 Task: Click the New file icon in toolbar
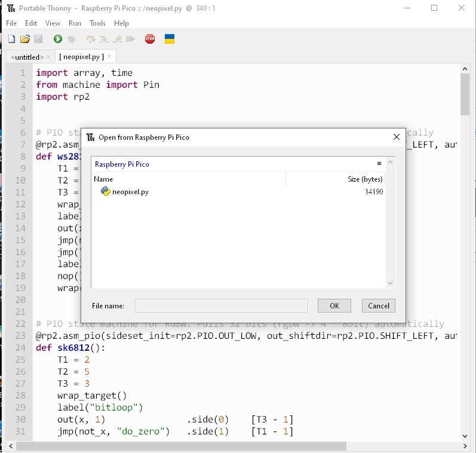11,39
